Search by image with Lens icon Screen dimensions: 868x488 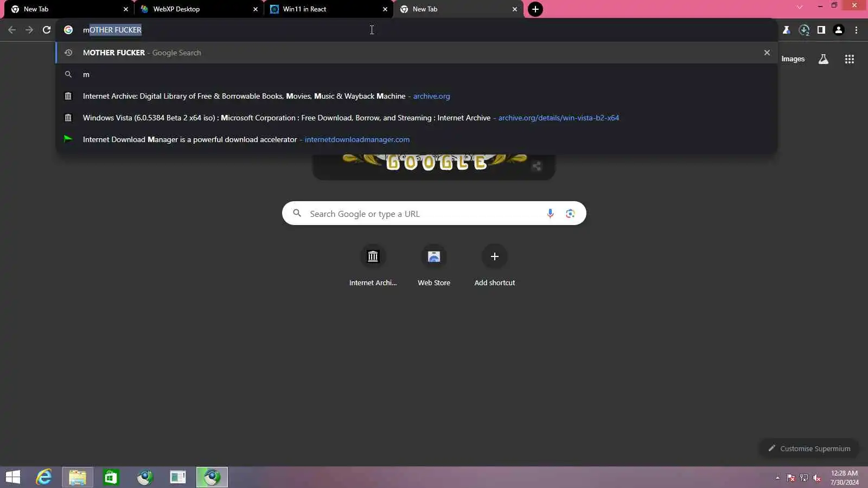point(570,214)
